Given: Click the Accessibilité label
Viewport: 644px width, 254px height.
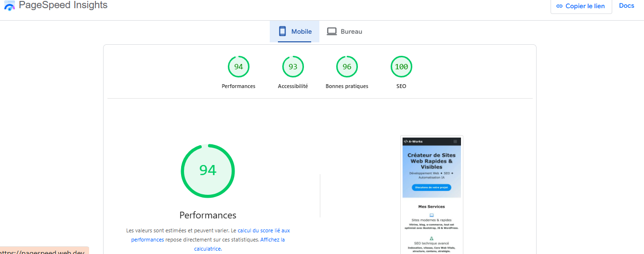Looking at the screenshot, I should [x=293, y=86].
